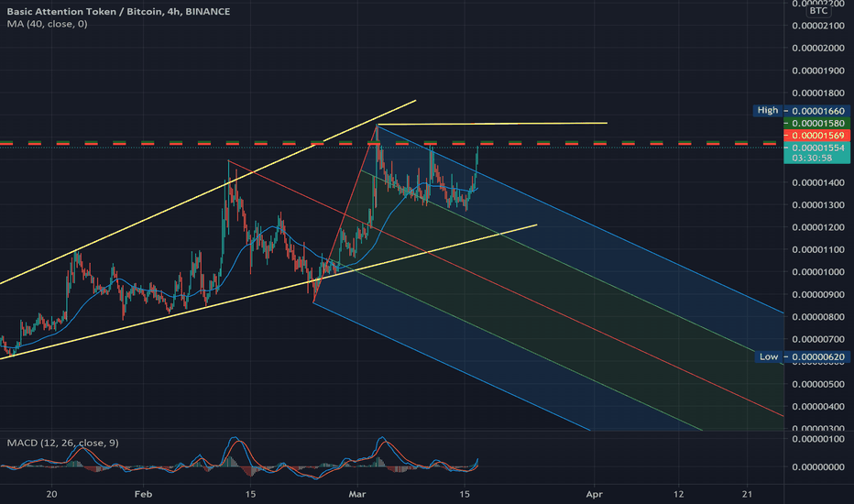Click the 0.00001000 price axis label

click(818, 272)
